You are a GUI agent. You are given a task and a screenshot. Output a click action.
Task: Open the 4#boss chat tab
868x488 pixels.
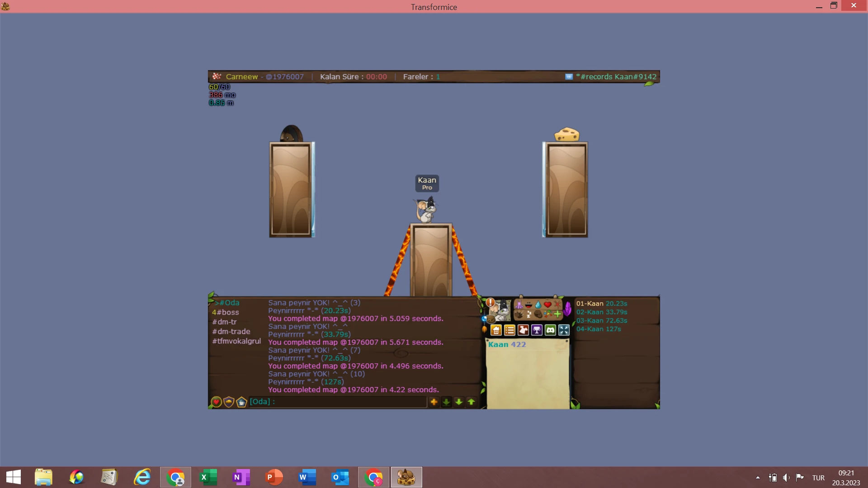click(x=226, y=312)
